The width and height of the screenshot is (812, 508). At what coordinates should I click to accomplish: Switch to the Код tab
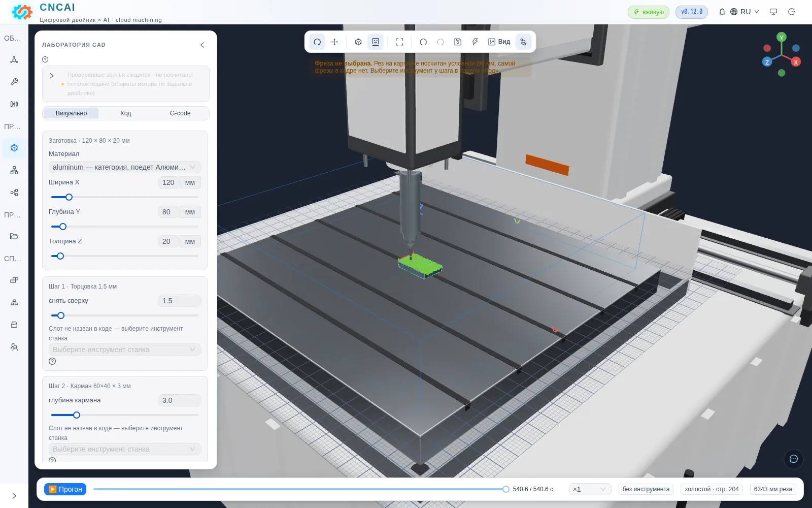tap(126, 113)
